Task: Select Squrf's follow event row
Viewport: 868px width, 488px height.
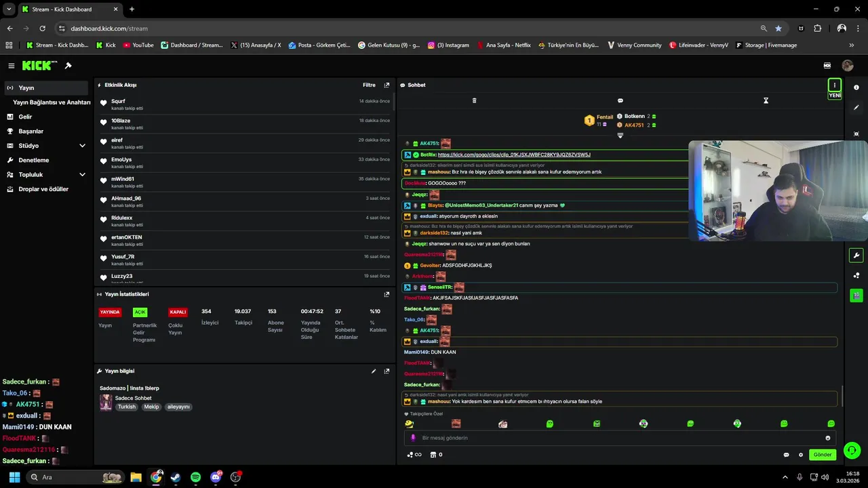Action: [244, 104]
